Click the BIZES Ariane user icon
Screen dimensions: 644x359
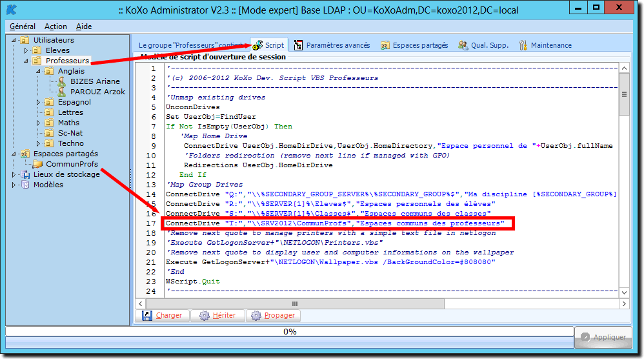click(x=61, y=81)
